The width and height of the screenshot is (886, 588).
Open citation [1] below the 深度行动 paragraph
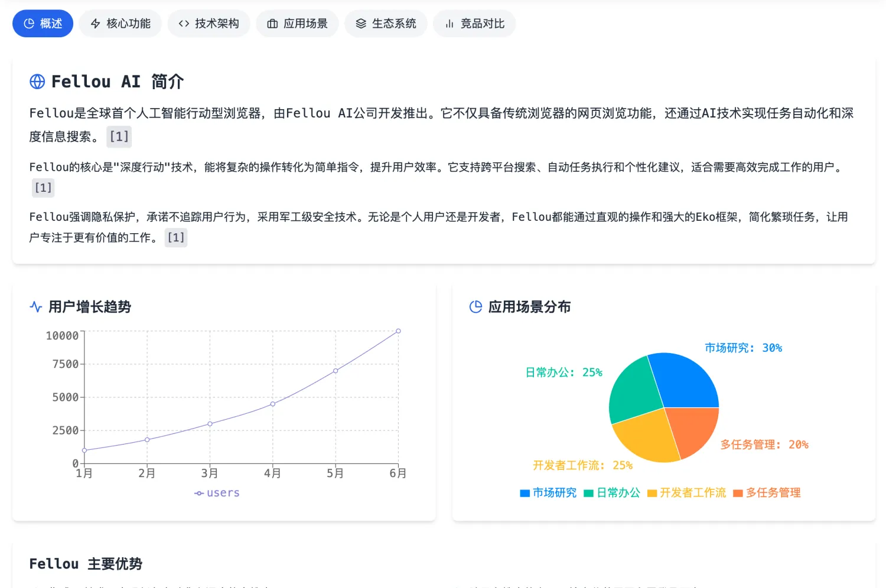point(43,188)
